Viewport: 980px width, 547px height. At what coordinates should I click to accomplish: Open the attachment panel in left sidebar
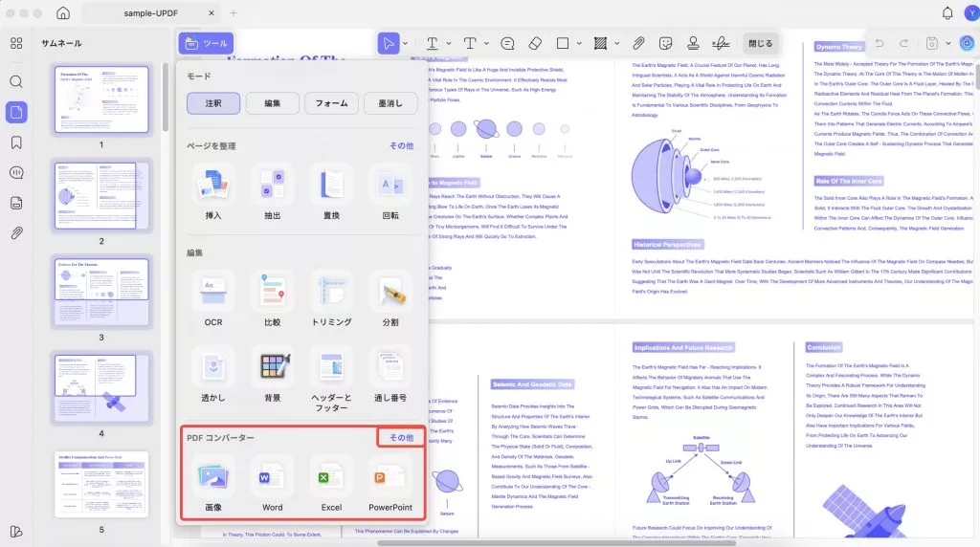point(16,233)
